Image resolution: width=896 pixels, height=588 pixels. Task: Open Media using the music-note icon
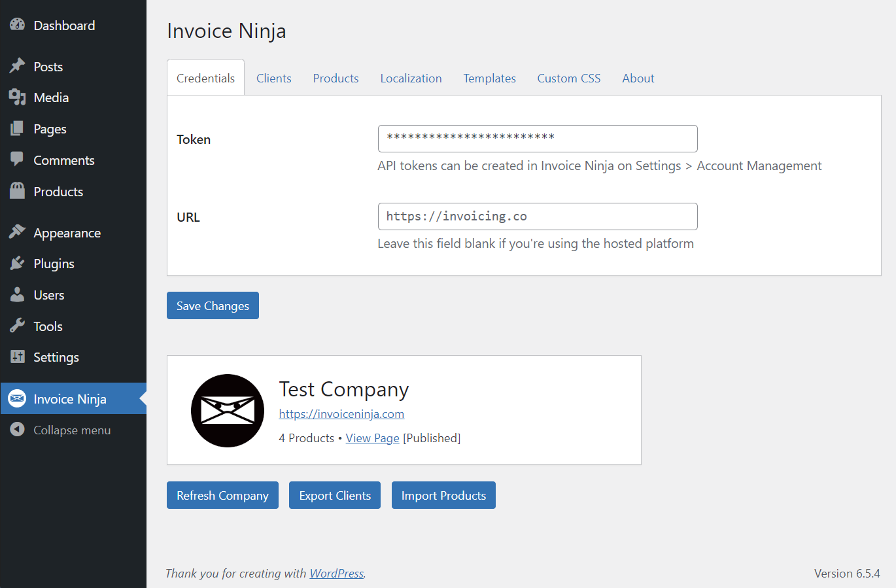click(17, 97)
